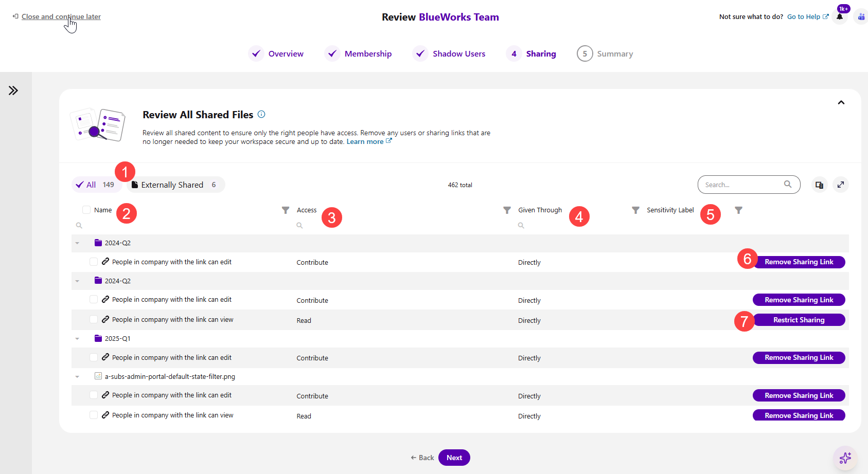868x474 pixels.
Task: Collapse the a-subs-admin-portal png file group
Action: click(x=77, y=377)
